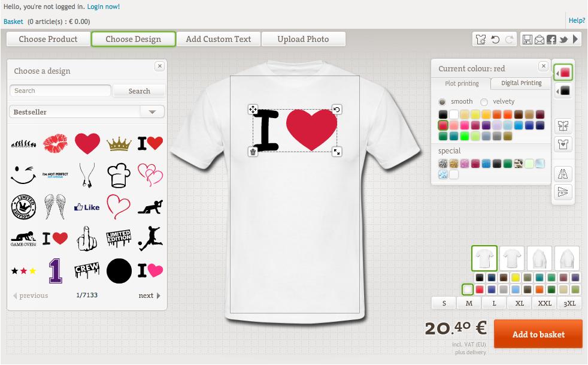The width and height of the screenshot is (588, 365).
Task: Pick the yellow swatch in colour panel
Action: pos(475,114)
